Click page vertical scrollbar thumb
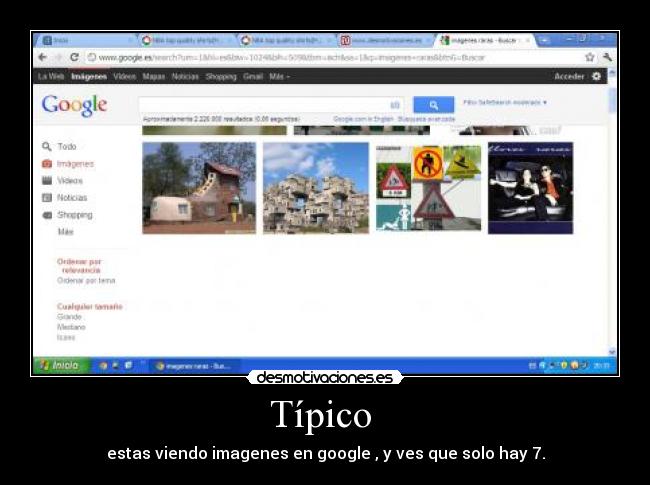This screenshot has height=485, width=650. pyautogui.click(x=612, y=99)
